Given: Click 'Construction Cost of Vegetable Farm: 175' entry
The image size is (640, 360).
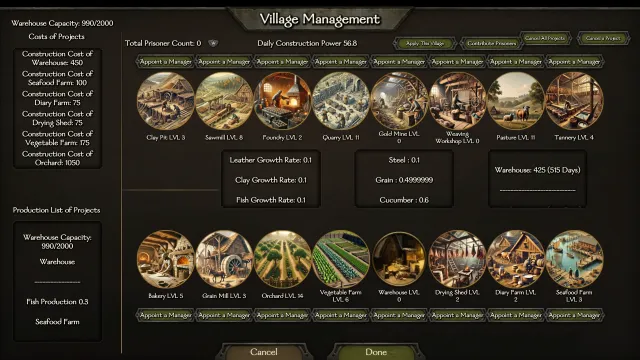Looking at the screenshot, I should 58,138.
